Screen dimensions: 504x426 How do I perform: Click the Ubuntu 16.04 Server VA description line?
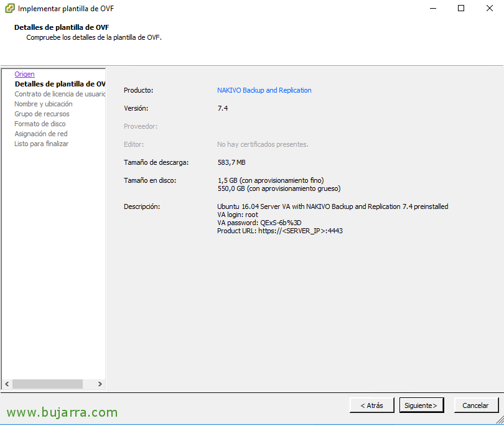[x=333, y=206]
